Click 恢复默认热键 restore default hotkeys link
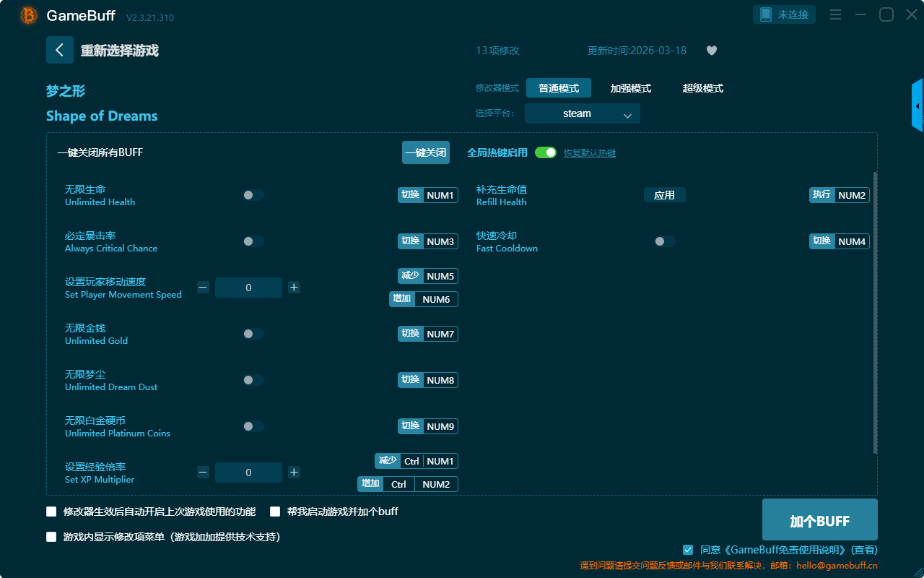924x578 pixels. pos(589,153)
